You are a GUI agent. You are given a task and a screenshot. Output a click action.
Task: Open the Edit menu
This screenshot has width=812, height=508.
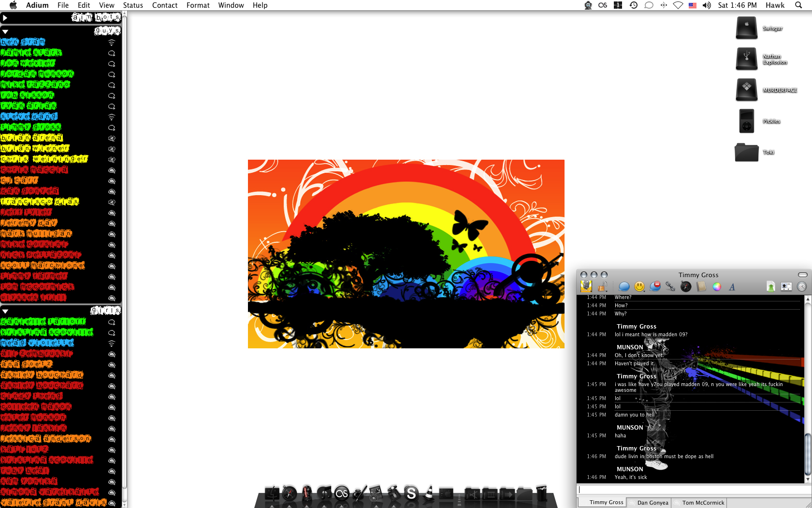click(84, 5)
